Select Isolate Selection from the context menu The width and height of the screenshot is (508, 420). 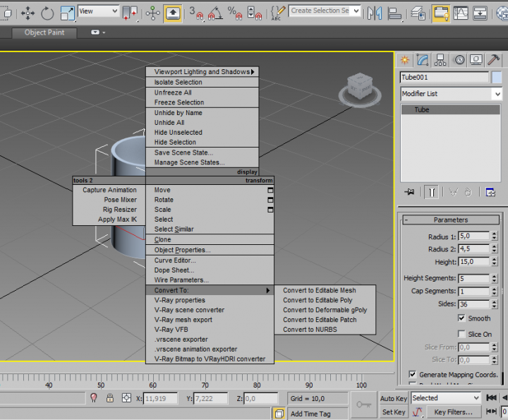pyautogui.click(x=178, y=82)
